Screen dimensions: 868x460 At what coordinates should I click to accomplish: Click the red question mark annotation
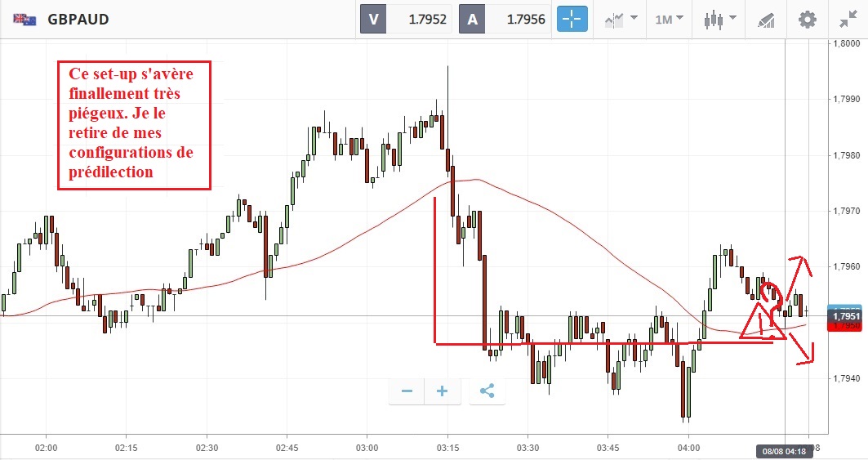[775, 299]
